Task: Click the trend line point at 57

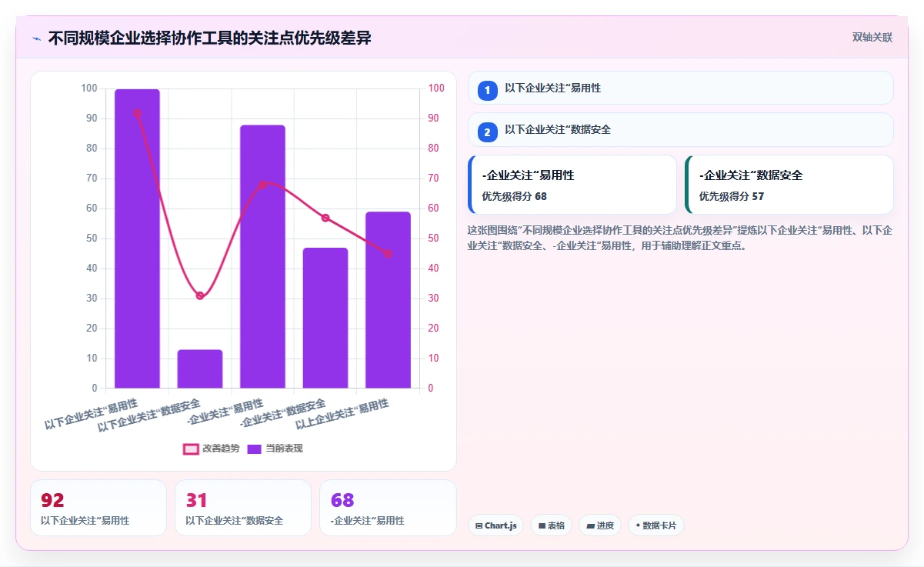Action: [x=325, y=218]
